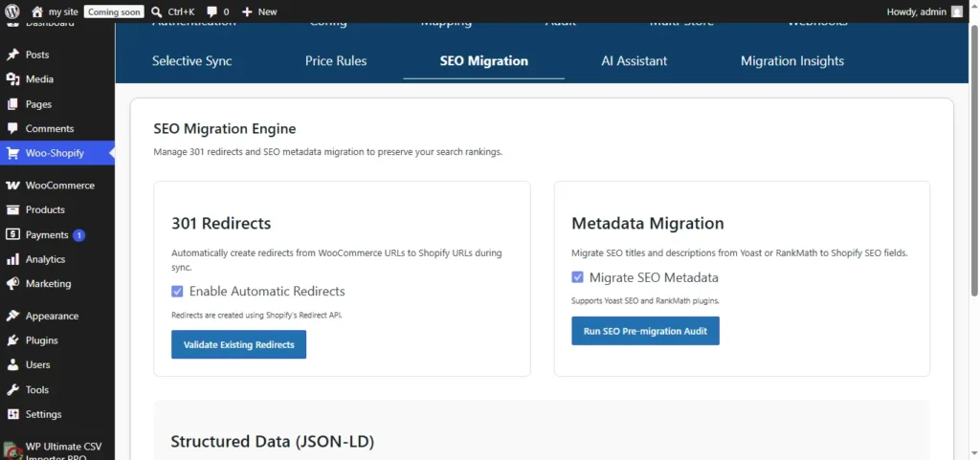This screenshot has height=460, width=980.
Task: Click the Comments bubble icon in sidebar
Action: [x=12, y=128]
